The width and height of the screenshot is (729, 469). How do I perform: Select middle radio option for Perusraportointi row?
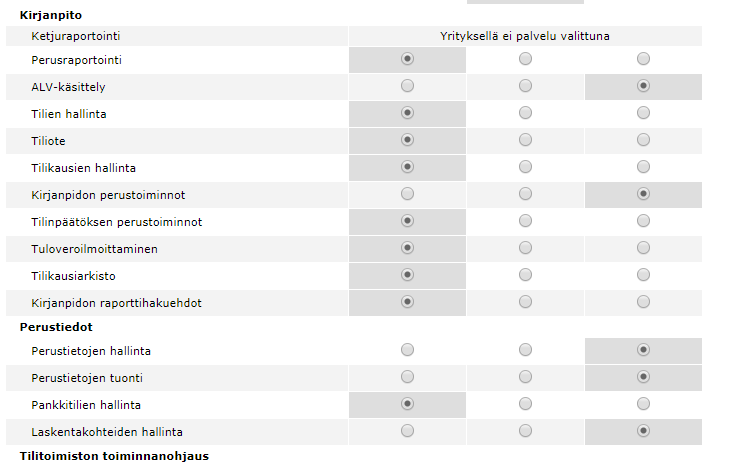(x=526, y=60)
